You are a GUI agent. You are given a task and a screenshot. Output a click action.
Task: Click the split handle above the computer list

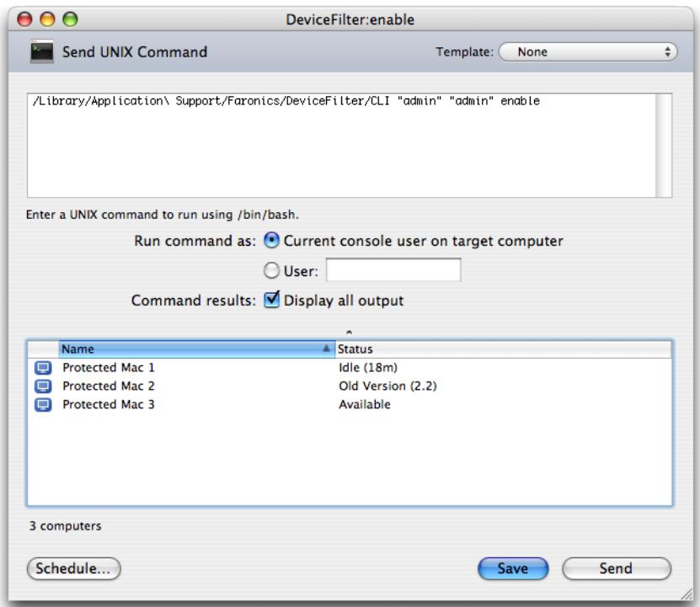pos(349,332)
